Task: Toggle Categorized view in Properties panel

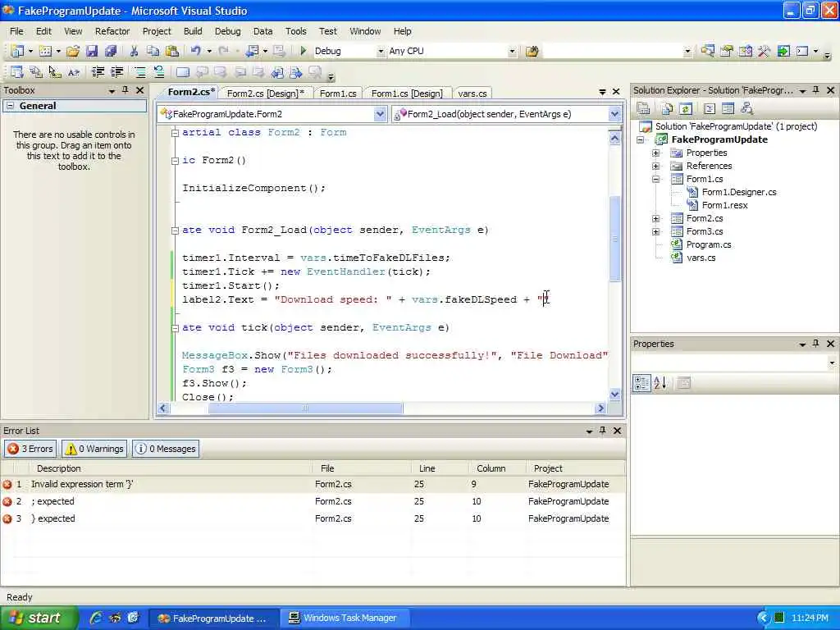Action: pos(641,382)
